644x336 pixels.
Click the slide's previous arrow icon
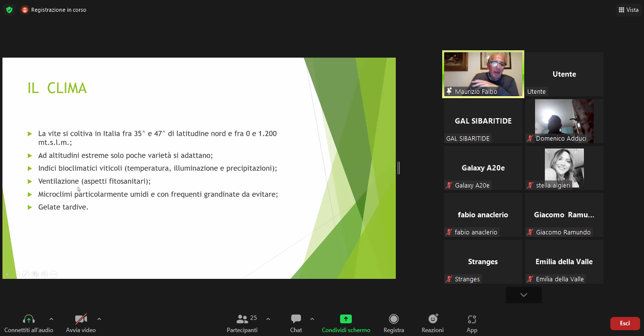(7, 274)
